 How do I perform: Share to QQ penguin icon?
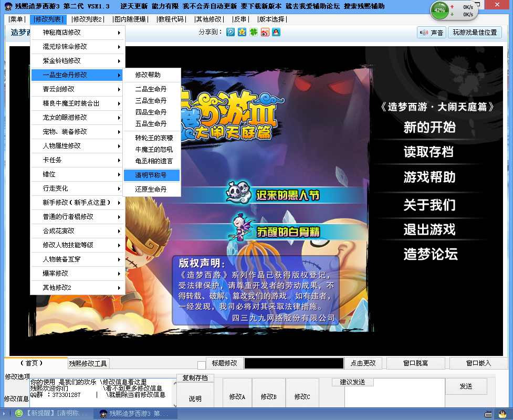pos(276,32)
